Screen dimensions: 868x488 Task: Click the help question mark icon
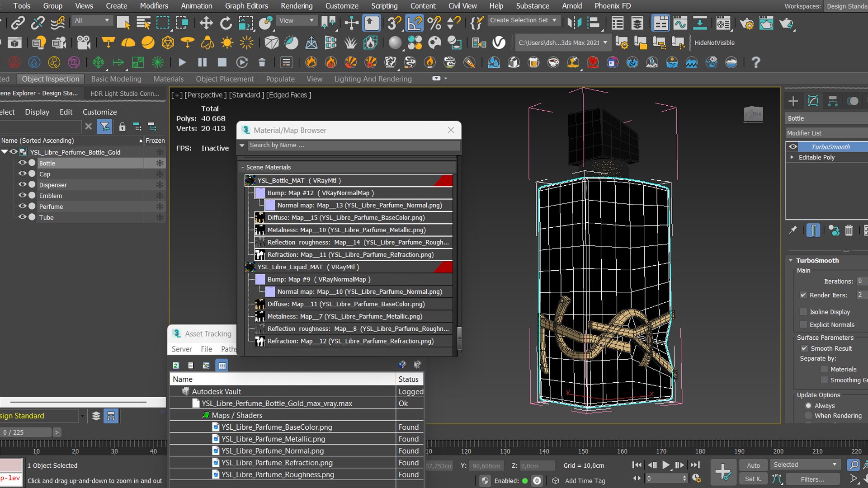755,62
